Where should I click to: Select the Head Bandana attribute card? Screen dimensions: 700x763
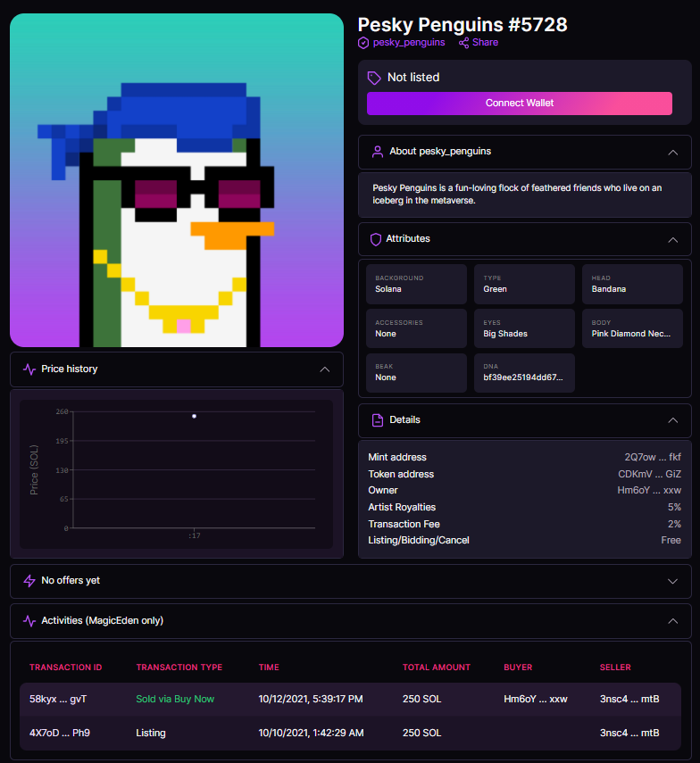click(x=632, y=284)
